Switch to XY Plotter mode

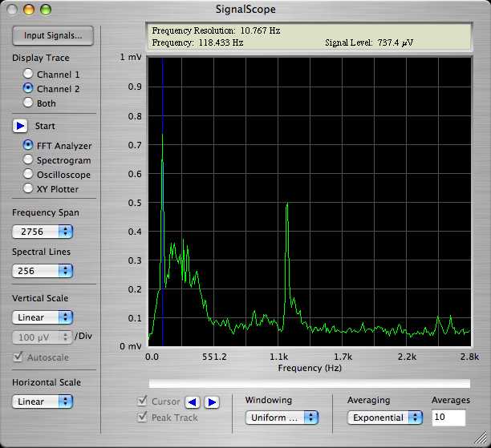pyautogui.click(x=29, y=189)
